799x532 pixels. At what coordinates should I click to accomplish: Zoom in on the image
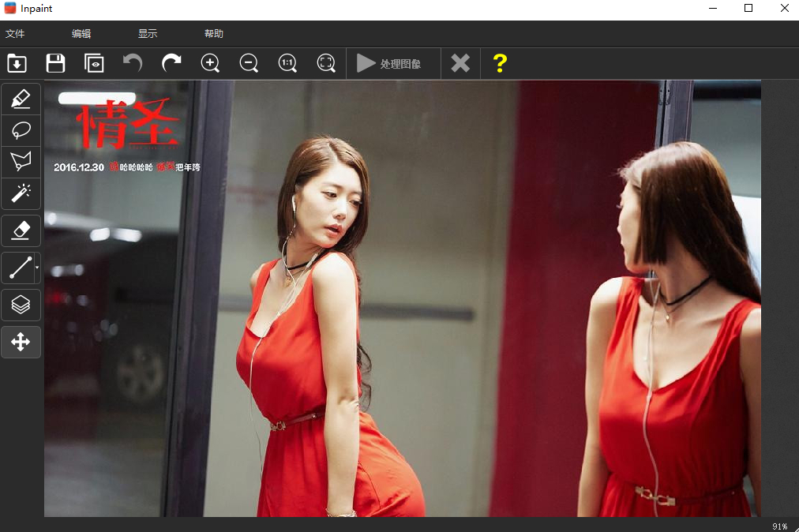coord(210,63)
